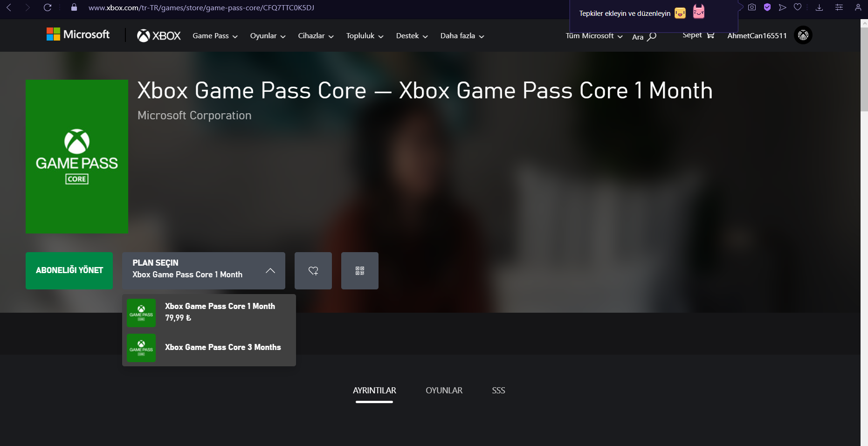This screenshot has width=868, height=446.
Task: Reload the Xbox store page
Action: (x=48, y=7)
